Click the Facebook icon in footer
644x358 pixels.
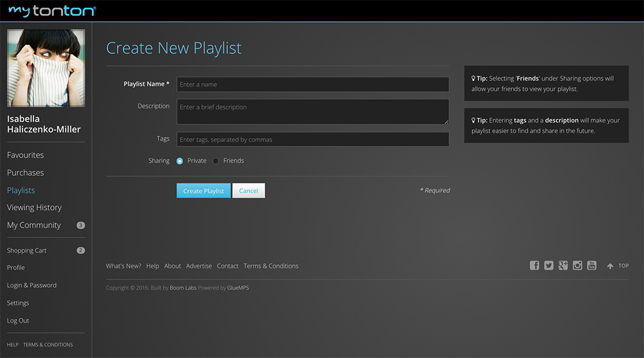pyautogui.click(x=535, y=266)
